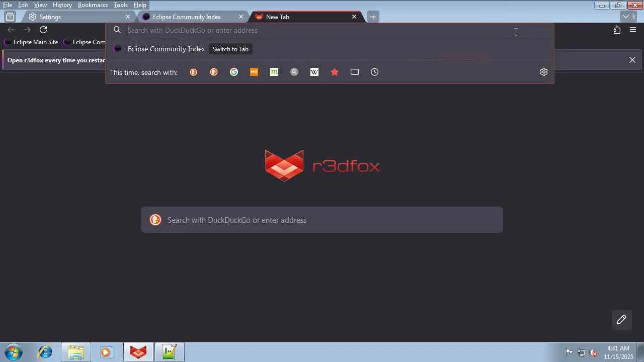Viewport: 644px width, 362px height.
Task: Open the Windows Start menu
Action: (13, 352)
